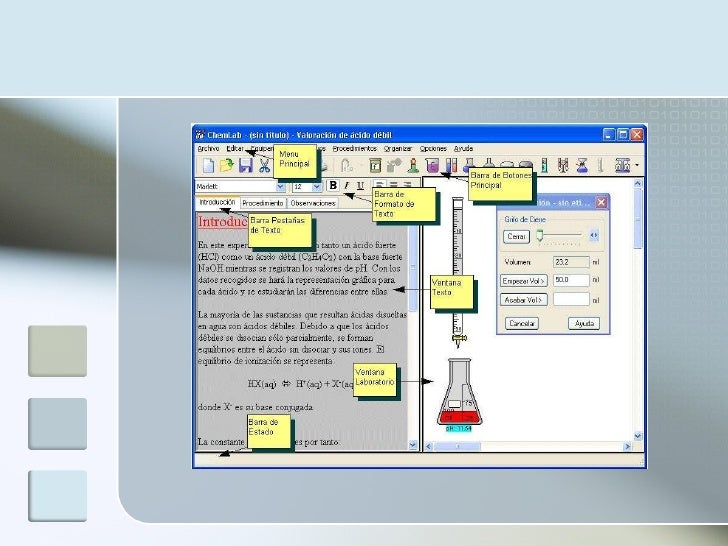Screen dimensions: 728x546
Task: Click the grey evaporating dish icon
Action: pyautogui.click(x=526, y=163)
